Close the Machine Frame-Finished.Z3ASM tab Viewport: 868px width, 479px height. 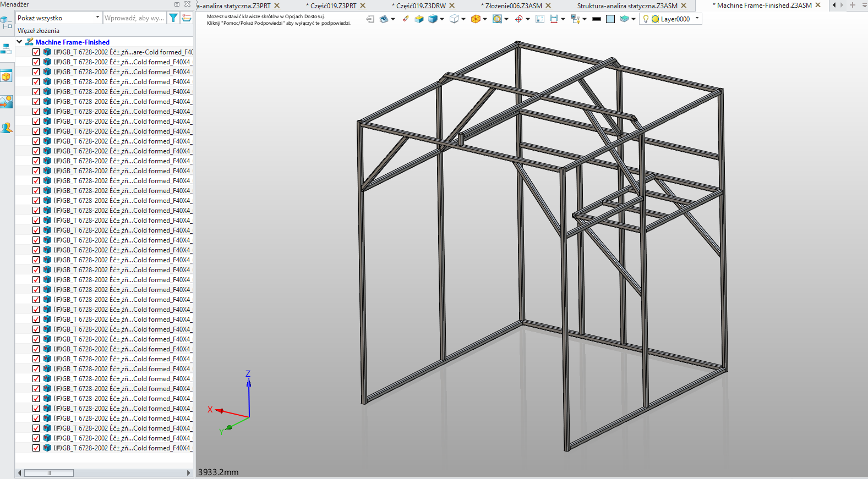tap(818, 5)
